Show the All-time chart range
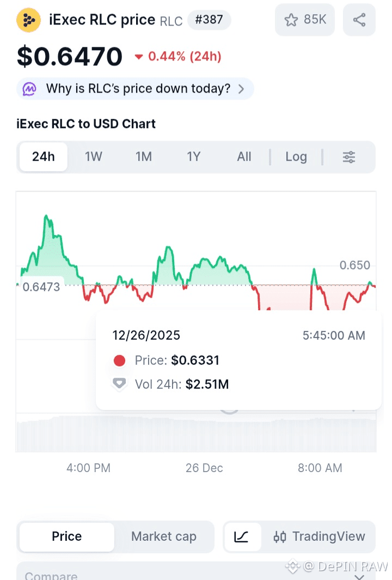Viewport: 392px width, 580px height. [x=244, y=157]
